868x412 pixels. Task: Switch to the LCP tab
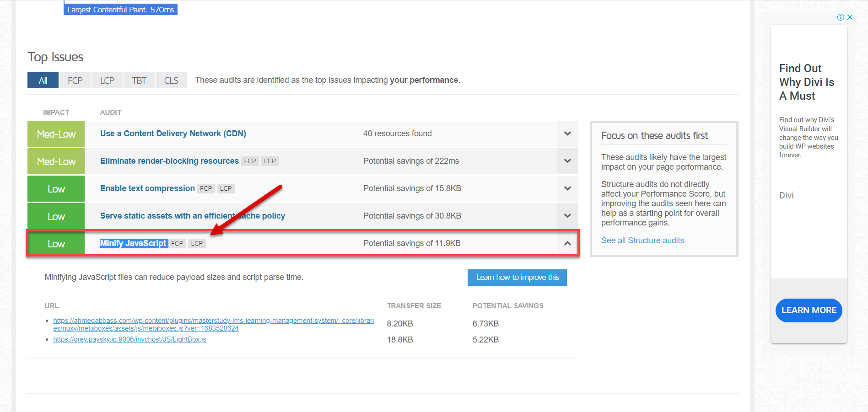[x=107, y=80]
